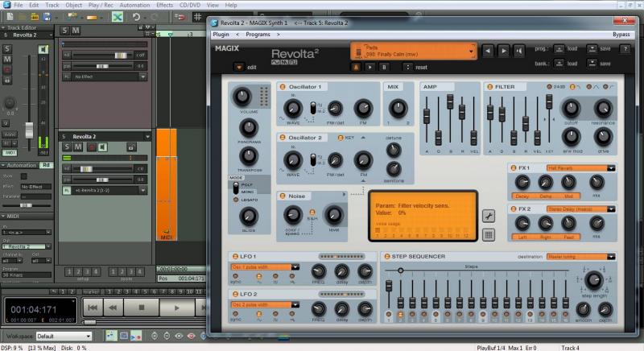Collapse the Automation section in Track Editor
Viewport: 644px width, 351px height.
[3, 165]
